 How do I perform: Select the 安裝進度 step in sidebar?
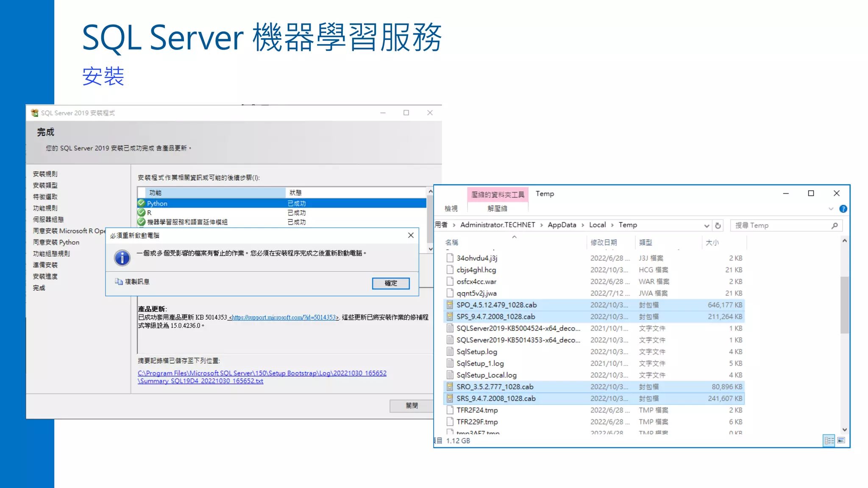(45, 277)
